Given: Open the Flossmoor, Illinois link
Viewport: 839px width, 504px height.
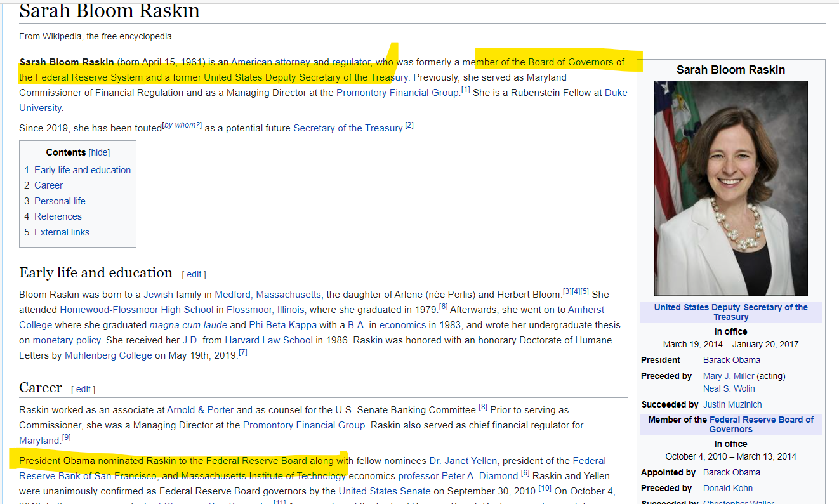Looking at the screenshot, I should click(266, 310).
